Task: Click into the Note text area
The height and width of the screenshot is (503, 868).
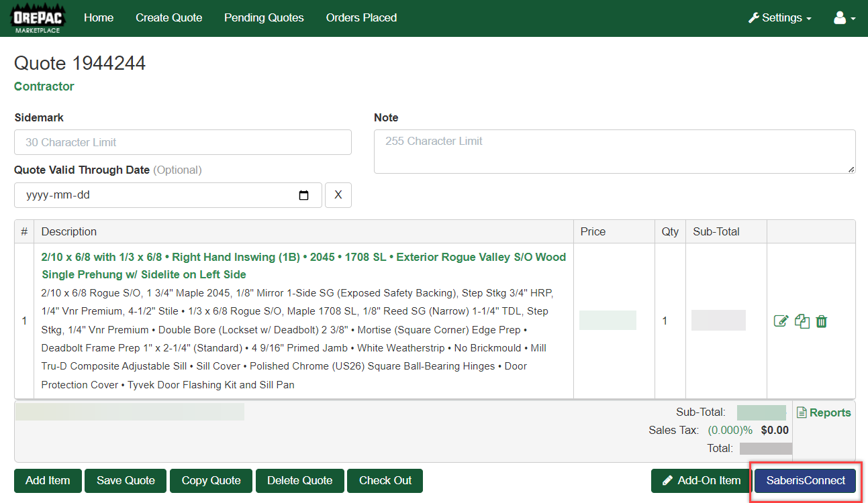Action: [x=614, y=152]
